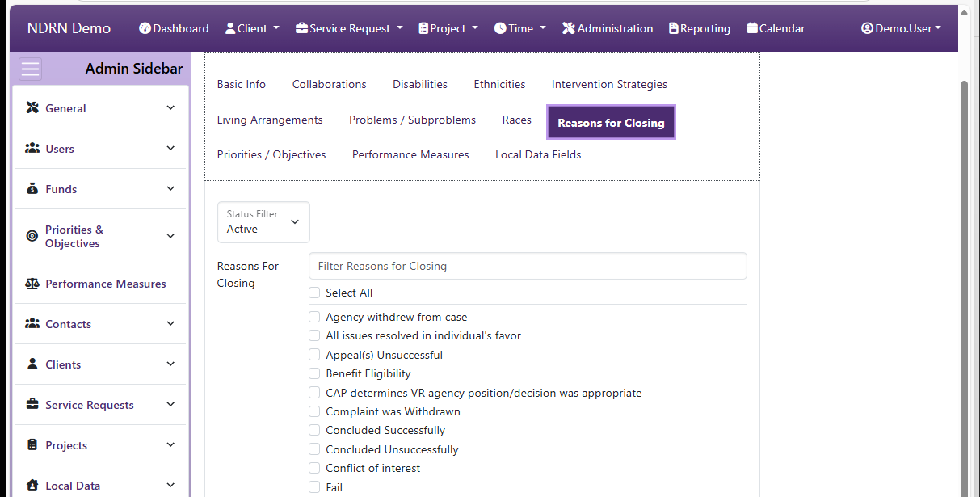
Task: Toggle the sidebar hamburger menu button
Action: click(x=31, y=69)
